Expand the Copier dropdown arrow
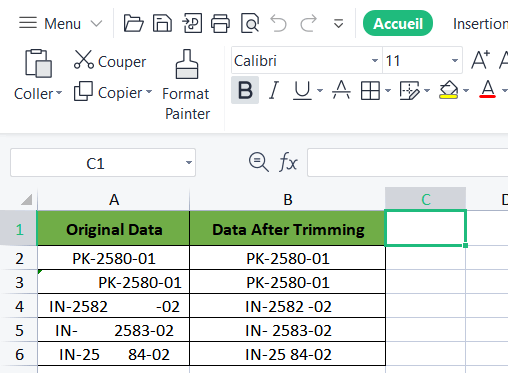 tap(149, 92)
